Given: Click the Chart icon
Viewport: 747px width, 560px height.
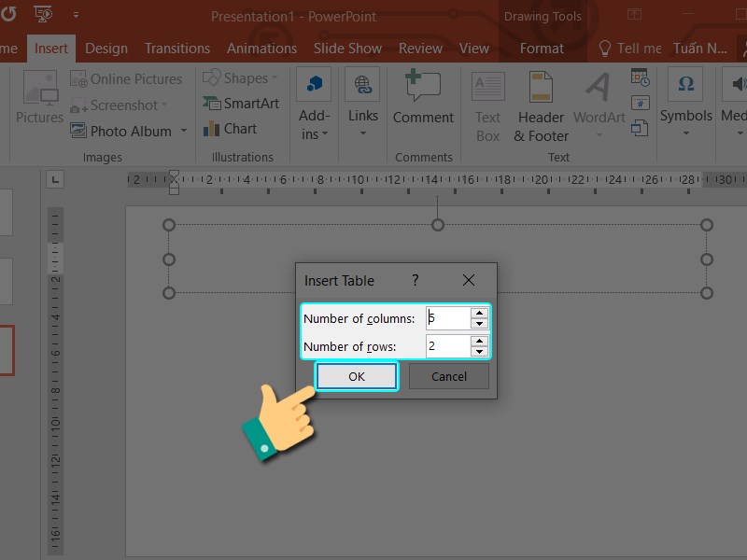Looking at the screenshot, I should pyautogui.click(x=230, y=129).
